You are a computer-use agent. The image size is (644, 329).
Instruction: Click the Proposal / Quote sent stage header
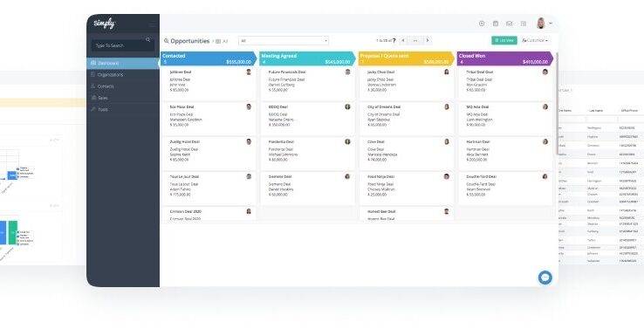click(x=406, y=58)
